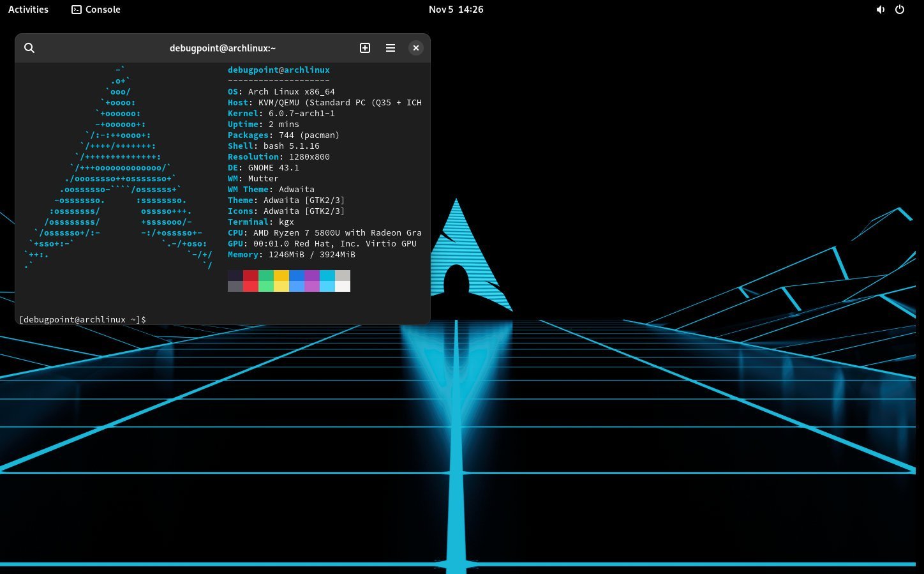Image resolution: width=924 pixels, height=574 pixels.
Task: Open terminal search with the magnifier icon
Action: pyautogui.click(x=29, y=48)
